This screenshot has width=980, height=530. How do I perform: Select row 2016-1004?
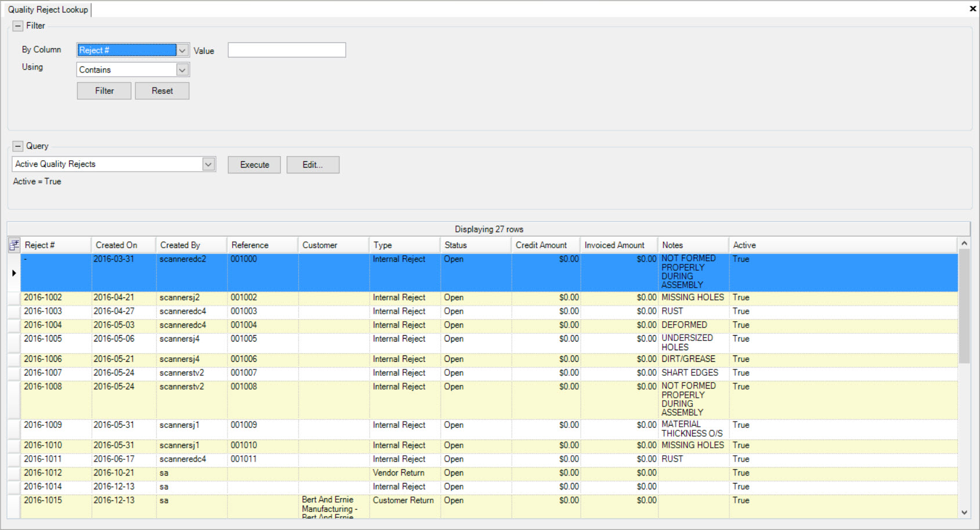489,326
